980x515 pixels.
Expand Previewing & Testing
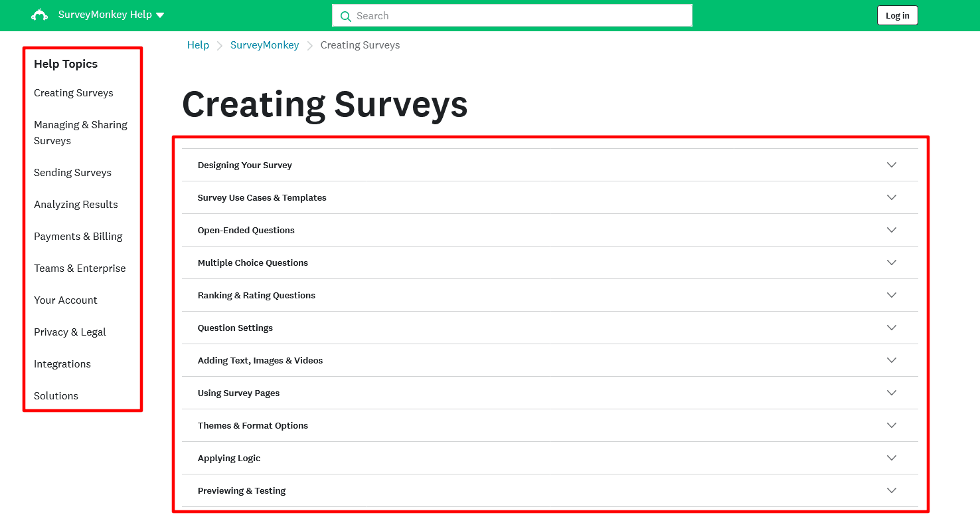[892, 490]
